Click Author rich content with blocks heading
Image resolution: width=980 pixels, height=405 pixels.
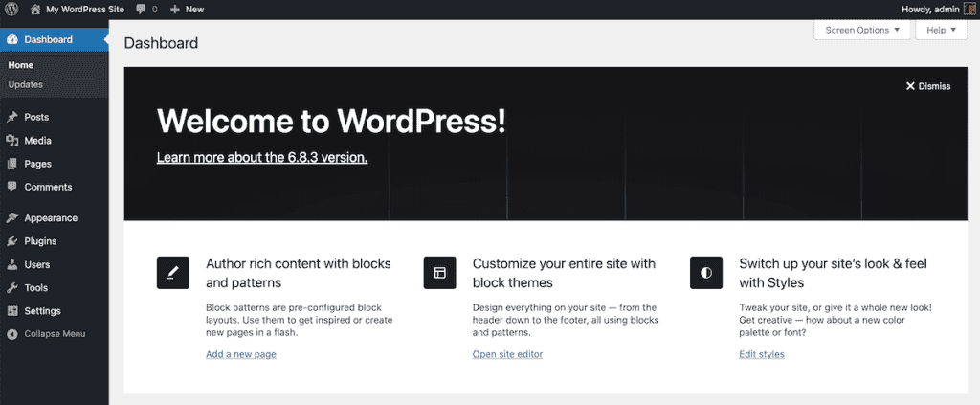tap(299, 273)
